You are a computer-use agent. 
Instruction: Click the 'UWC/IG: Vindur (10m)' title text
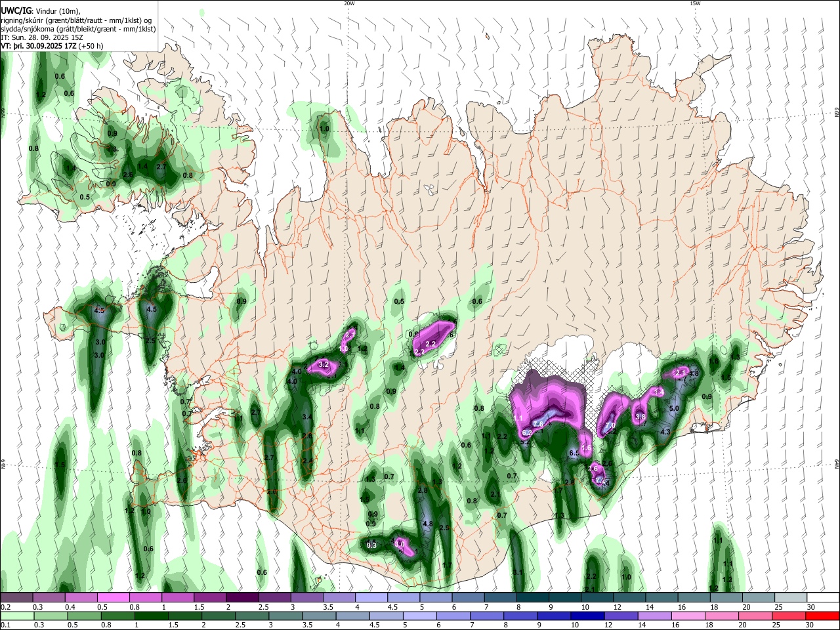40,11
